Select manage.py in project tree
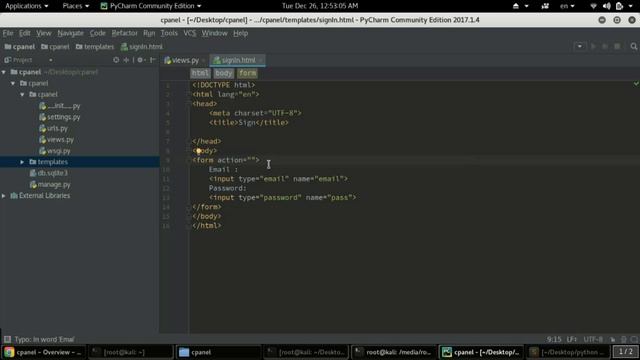The height and width of the screenshot is (360, 640). (x=50, y=184)
